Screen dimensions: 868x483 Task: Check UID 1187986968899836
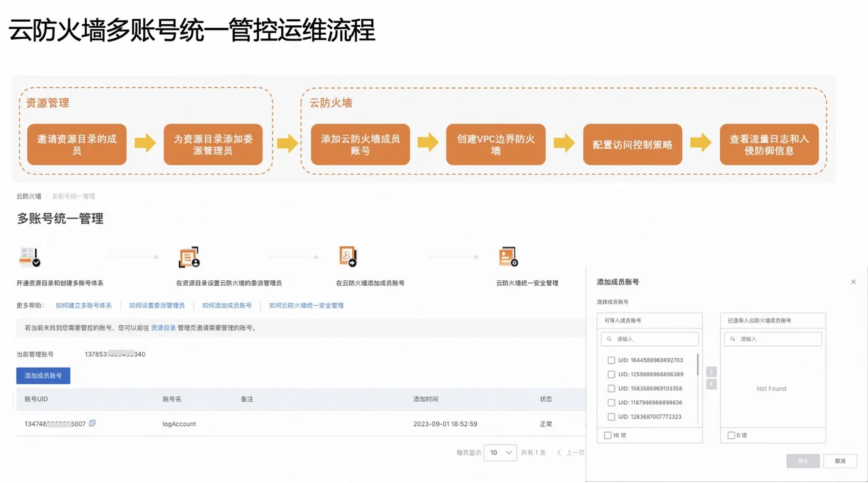point(611,403)
